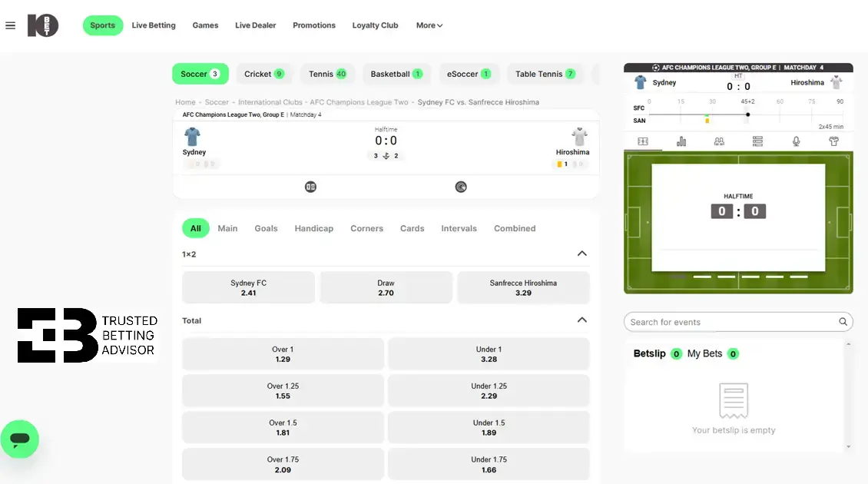This screenshot has height=484, width=868.
Task: Go to the Sports section
Action: pos(102,25)
